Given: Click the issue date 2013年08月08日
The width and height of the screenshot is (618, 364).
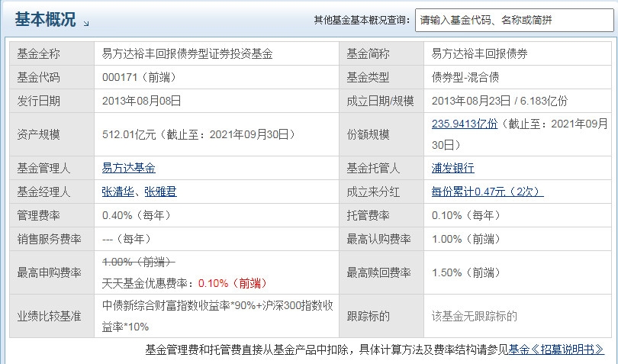Looking at the screenshot, I should pos(141,100).
